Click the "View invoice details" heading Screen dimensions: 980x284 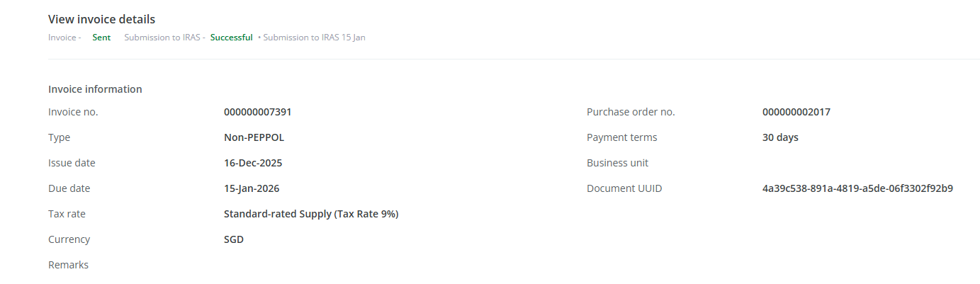[x=101, y=19]
